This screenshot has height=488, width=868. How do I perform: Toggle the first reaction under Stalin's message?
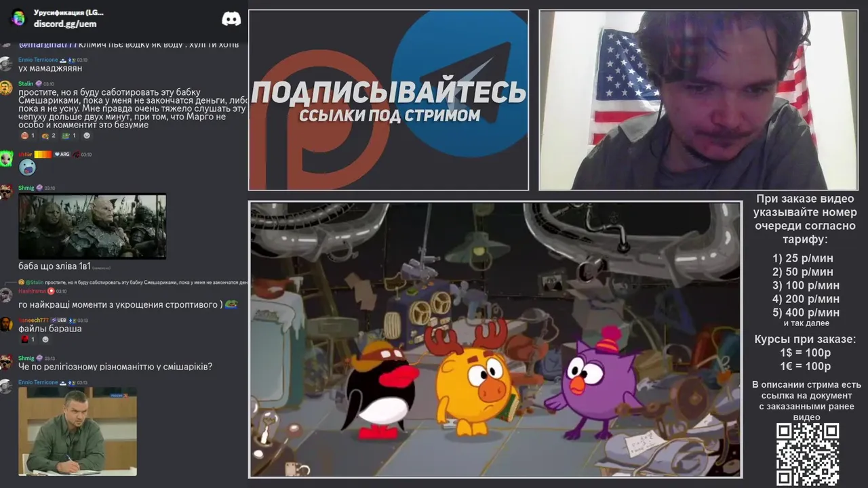point(28,136)
